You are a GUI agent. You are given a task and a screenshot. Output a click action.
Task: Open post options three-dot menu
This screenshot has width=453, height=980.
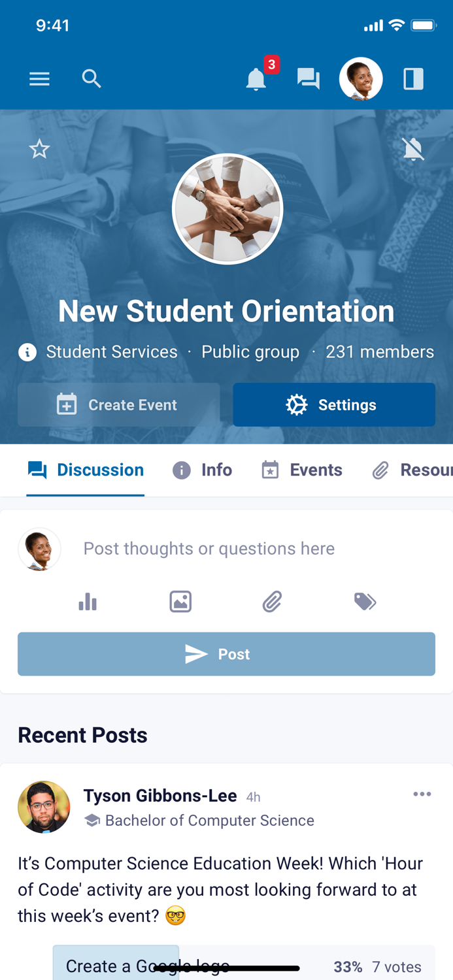(422, 794)
